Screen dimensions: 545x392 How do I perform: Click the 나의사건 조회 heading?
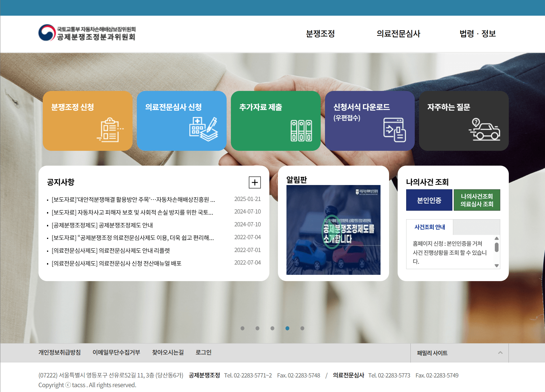click(427, 182)
